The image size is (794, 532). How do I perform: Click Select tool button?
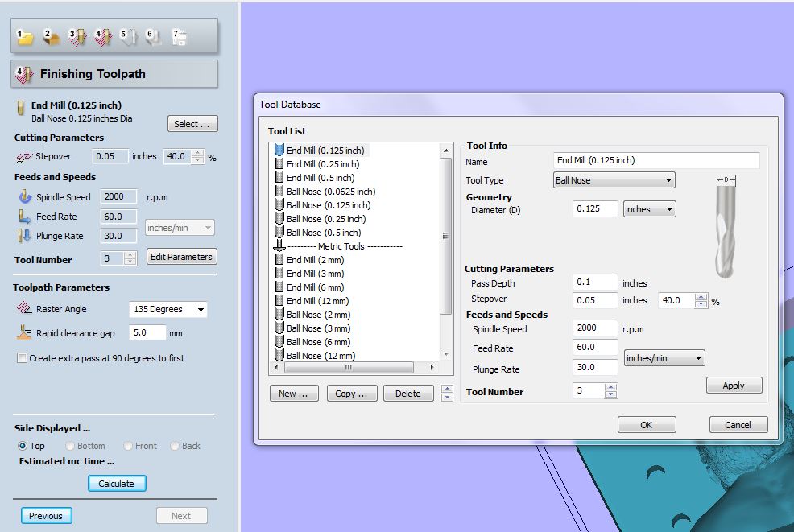click(x=192, y=124)
